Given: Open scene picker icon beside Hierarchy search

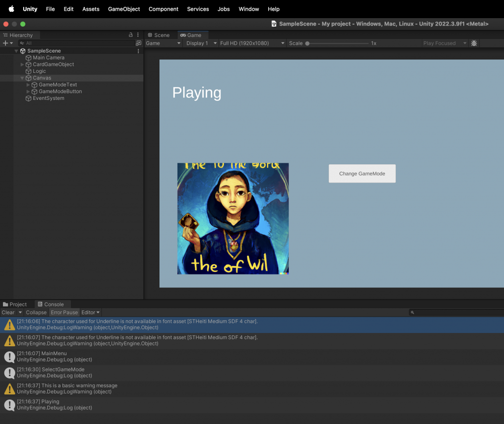Looking at the screenshot, I should pyautogui.click(x=138, y=43).
